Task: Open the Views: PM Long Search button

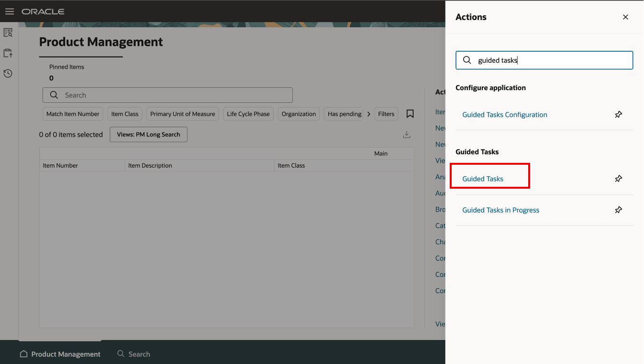Action: tap(148, 134)
